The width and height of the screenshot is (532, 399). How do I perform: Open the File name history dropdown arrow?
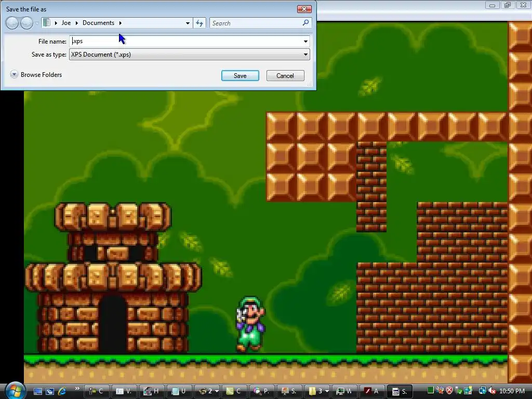click(305, 42)
